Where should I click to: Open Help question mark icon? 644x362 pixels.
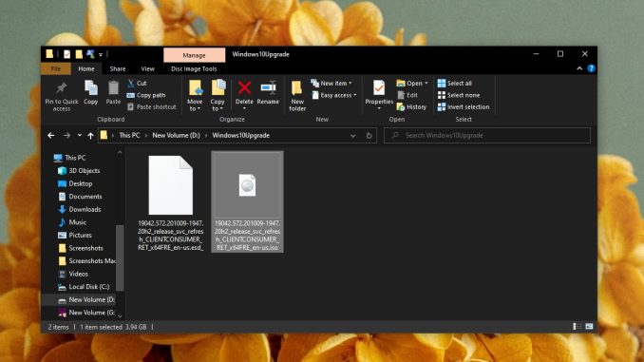(591, 68)
